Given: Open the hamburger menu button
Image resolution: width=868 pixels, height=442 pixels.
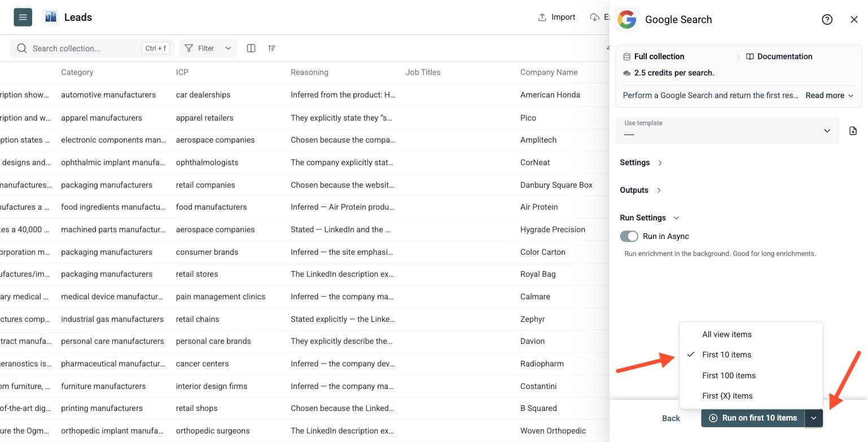Looking at the screenshot, I should point(23,17).
